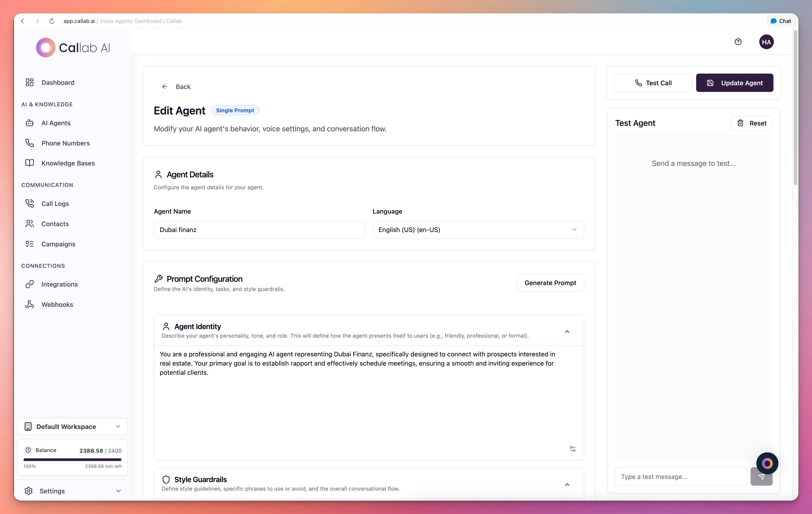Reset the test agent conversation

(751, 123)
